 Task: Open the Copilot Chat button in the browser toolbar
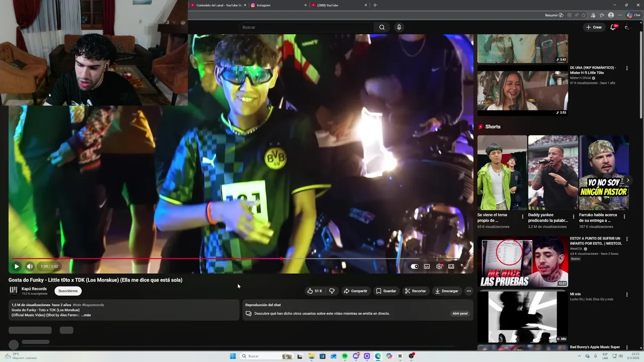pos(633,15)
